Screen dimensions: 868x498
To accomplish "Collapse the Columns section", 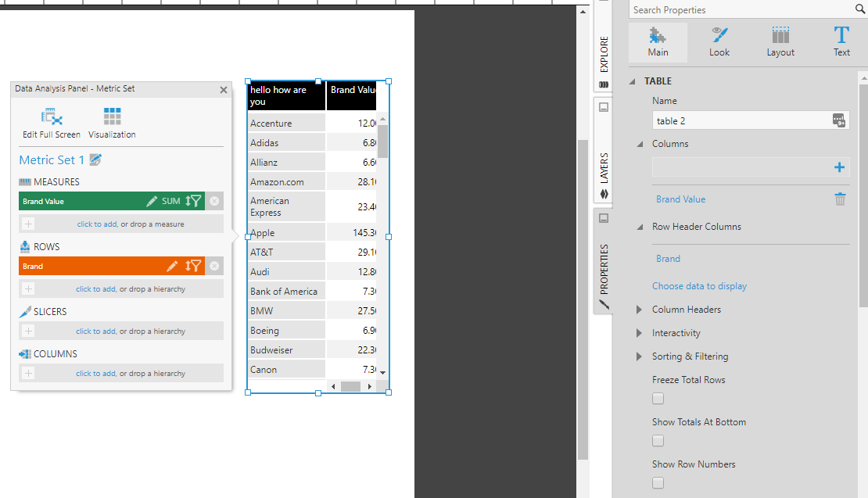I will click(x=640, y=144).
